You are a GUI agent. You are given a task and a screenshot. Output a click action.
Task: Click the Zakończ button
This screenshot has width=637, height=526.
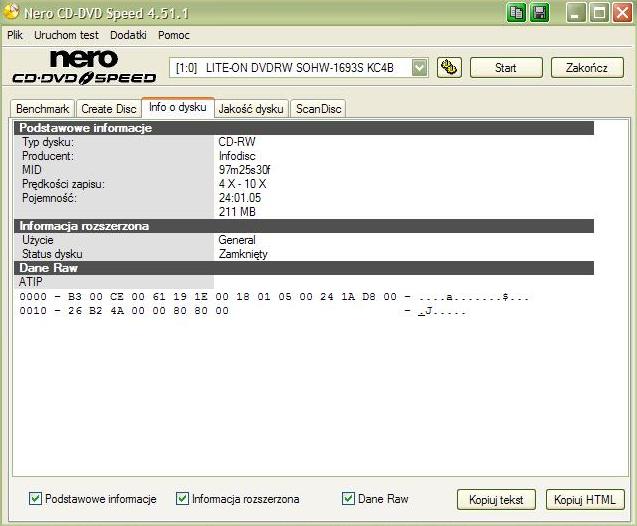pyautogui.click(x=587, y=67)
